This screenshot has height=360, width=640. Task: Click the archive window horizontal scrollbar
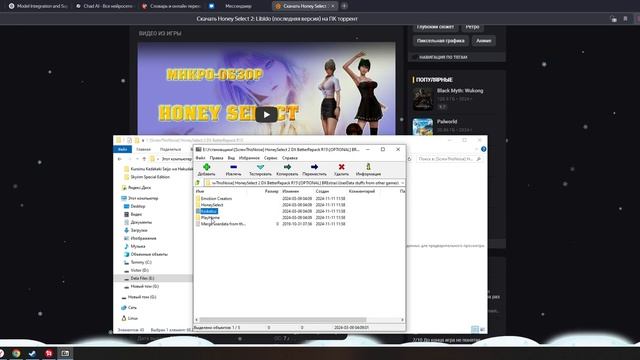pyautogui.click(x=282, y=320)
